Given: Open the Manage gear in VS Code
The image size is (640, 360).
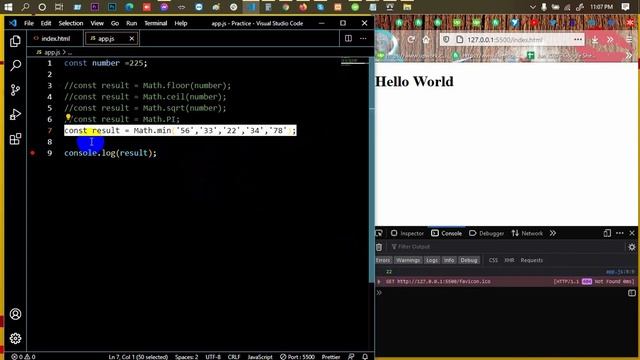Looking at the screenshot, I should (15, 338).
